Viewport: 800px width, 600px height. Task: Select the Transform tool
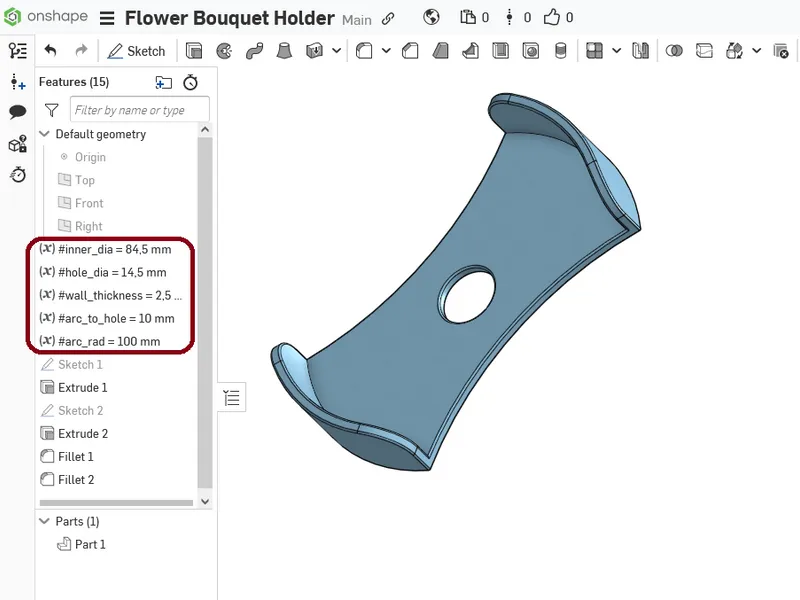[x=734, y=51]
